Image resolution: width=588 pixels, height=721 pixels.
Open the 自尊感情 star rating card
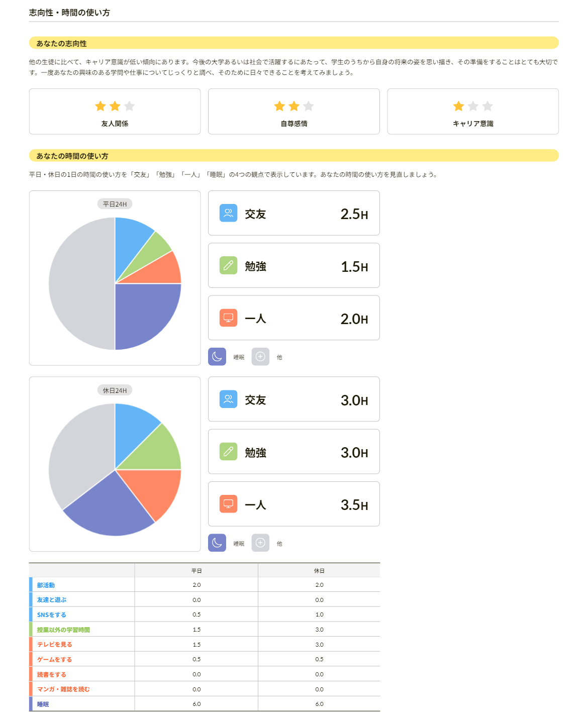[294, 112]
